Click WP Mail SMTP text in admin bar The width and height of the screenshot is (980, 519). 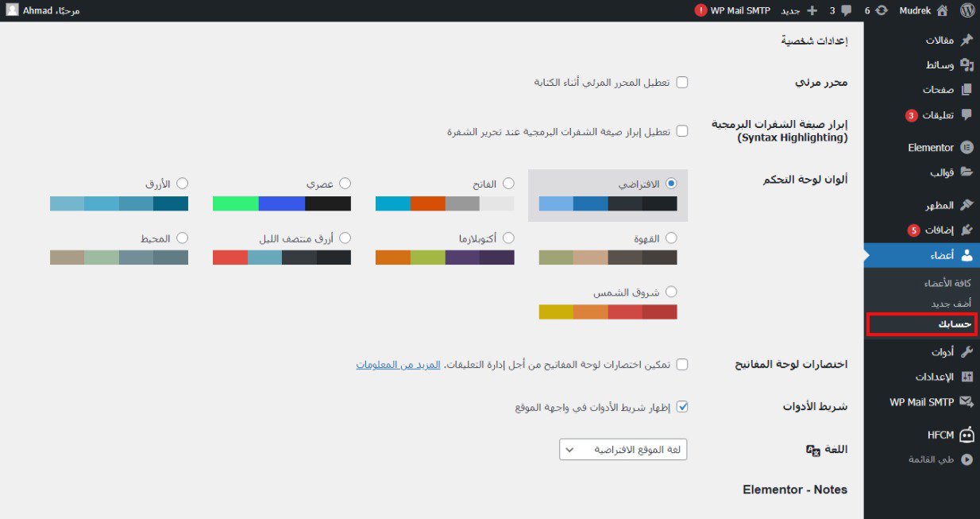[740, 11]
